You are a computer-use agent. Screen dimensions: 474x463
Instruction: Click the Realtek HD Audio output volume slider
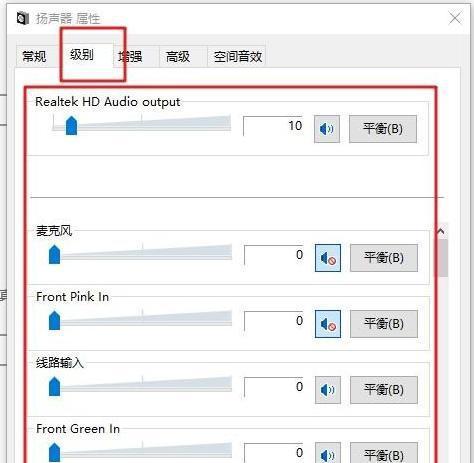coord(142,125)
